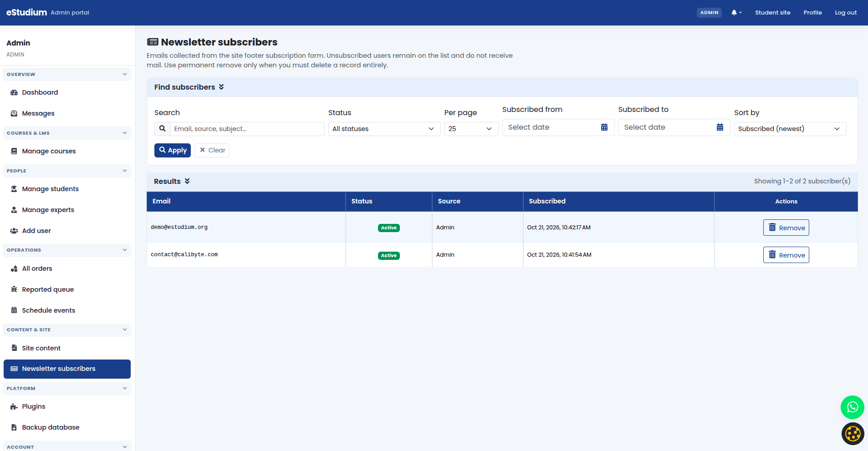
Task: Remove subscriber demo@estudium.org
Action: tap(786, 228)
